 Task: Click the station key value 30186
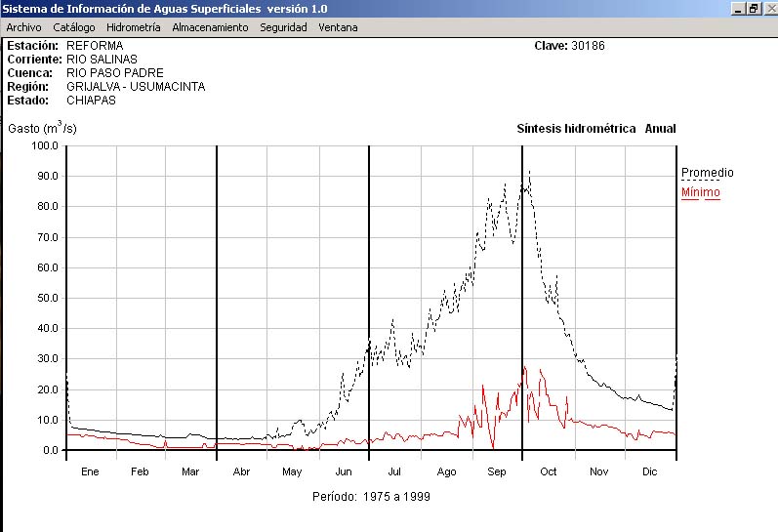click(x=588, y=46)
